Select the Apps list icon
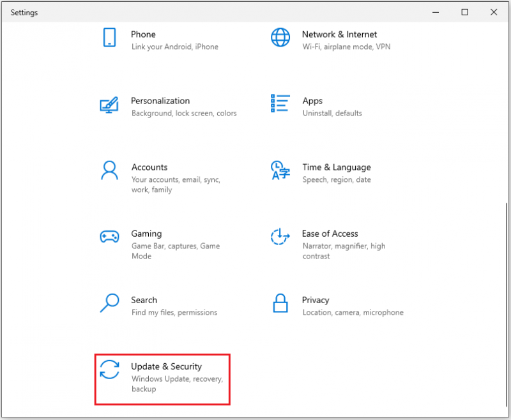511x420 pixels. pyautogui.click(x=280, y=103)
